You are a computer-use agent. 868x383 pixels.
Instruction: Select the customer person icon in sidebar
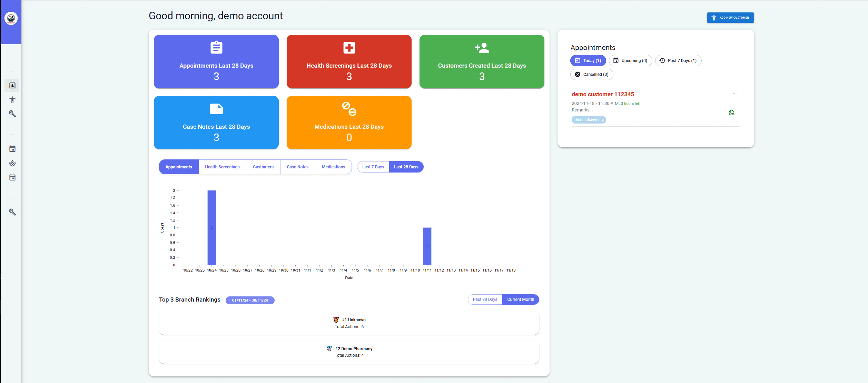click(x=12, y=99)
